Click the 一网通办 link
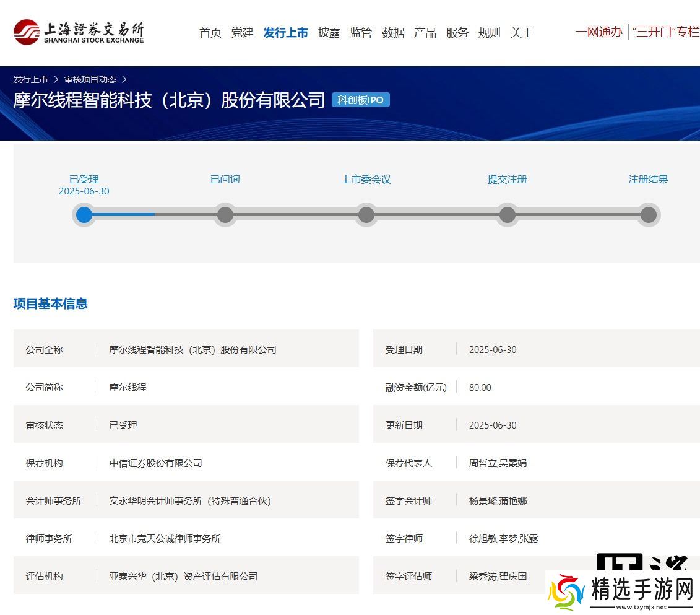Screen dimensions: 700x615 pos(598,32)
